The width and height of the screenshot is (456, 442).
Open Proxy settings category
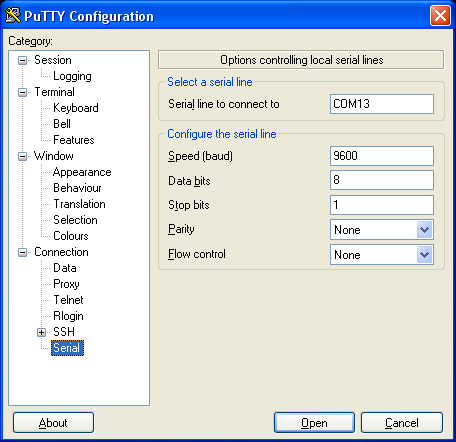coord(66,284)
